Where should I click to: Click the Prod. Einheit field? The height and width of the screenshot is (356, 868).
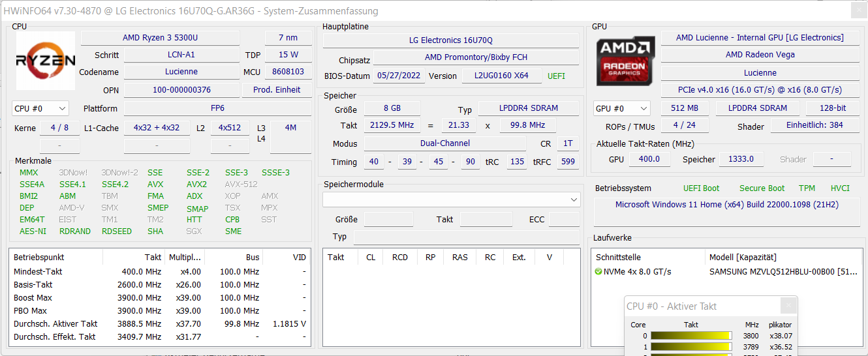[277, 90]
